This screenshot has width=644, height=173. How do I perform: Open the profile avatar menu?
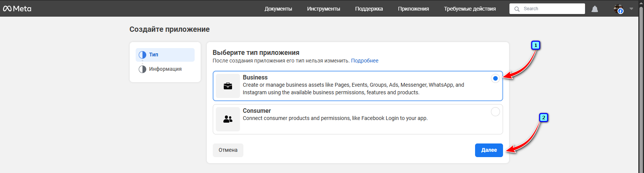(618, 9)
